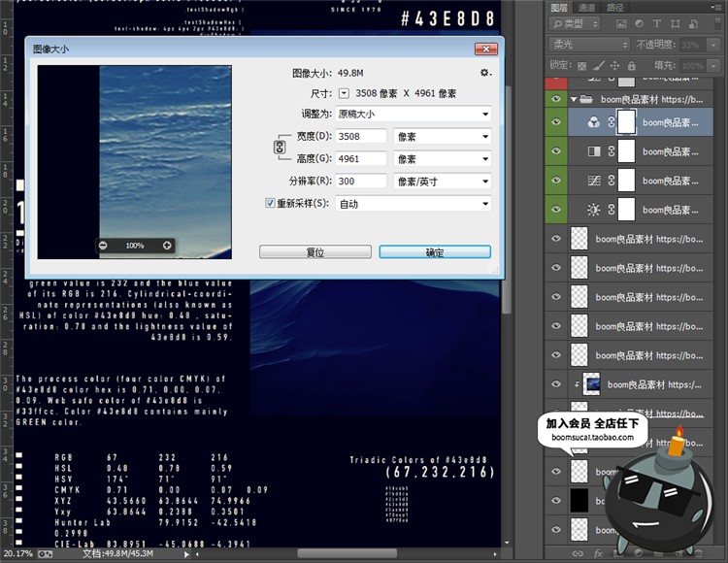728x563 pixels.
Task: Open the 尺寸 dimensions unit dropdown
Action: click(x=344, y=93)
